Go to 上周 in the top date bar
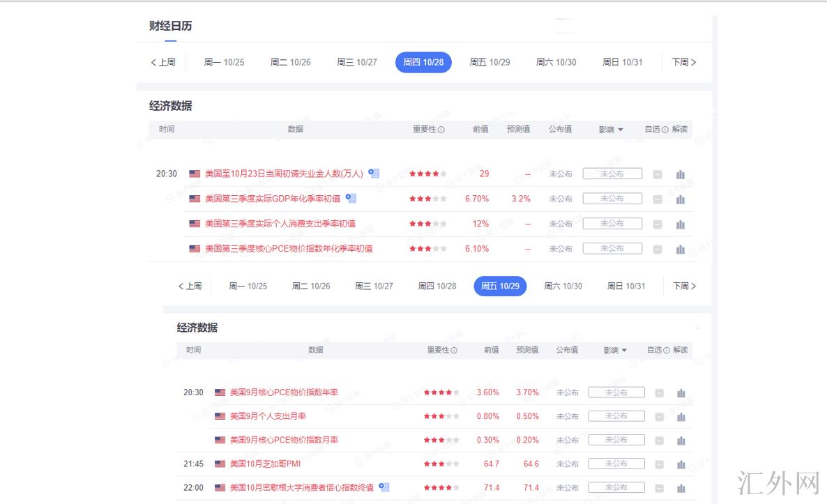827x504 pixels. (163, 62)
